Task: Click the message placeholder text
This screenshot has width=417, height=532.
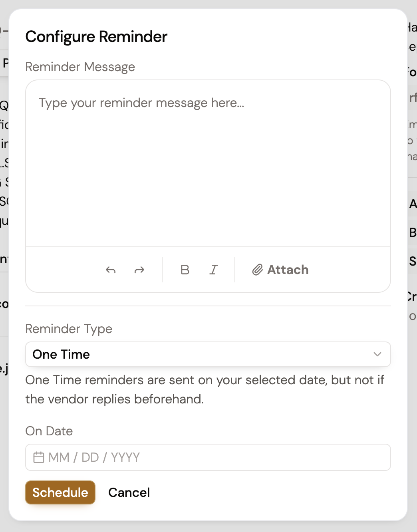Action: pyautogui.click(x=141, y=103)
